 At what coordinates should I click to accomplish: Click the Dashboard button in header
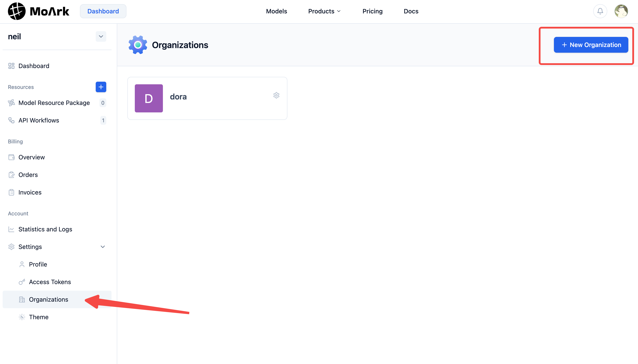[103, 11]
